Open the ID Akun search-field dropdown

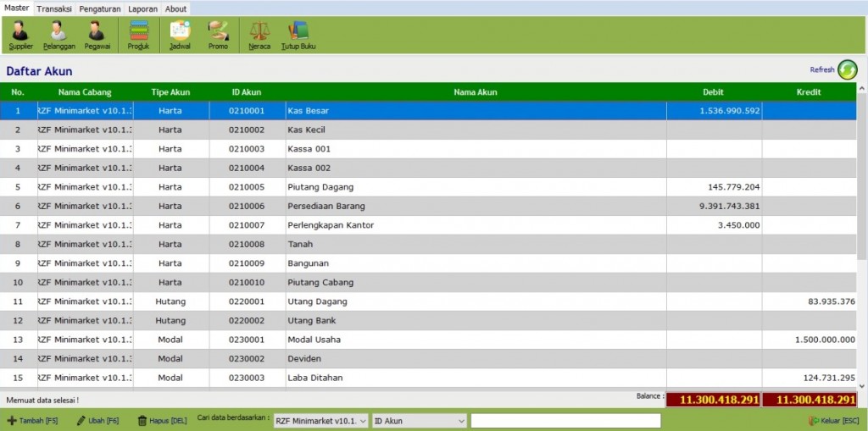point(420,421)
